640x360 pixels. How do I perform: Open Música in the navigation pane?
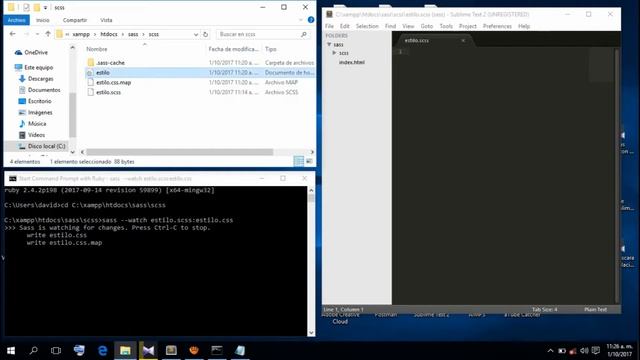pyautogui.click(x=37, y=124)
